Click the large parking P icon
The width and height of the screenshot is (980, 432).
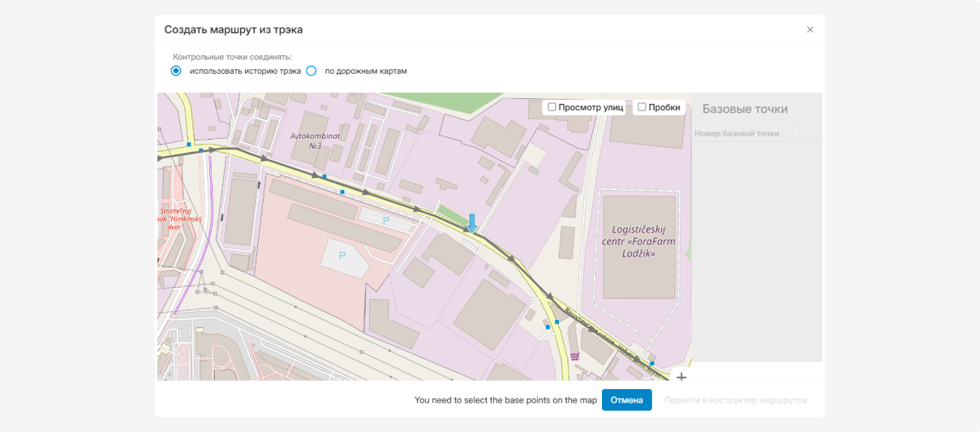pyautogui.click(x=342, y=256)
